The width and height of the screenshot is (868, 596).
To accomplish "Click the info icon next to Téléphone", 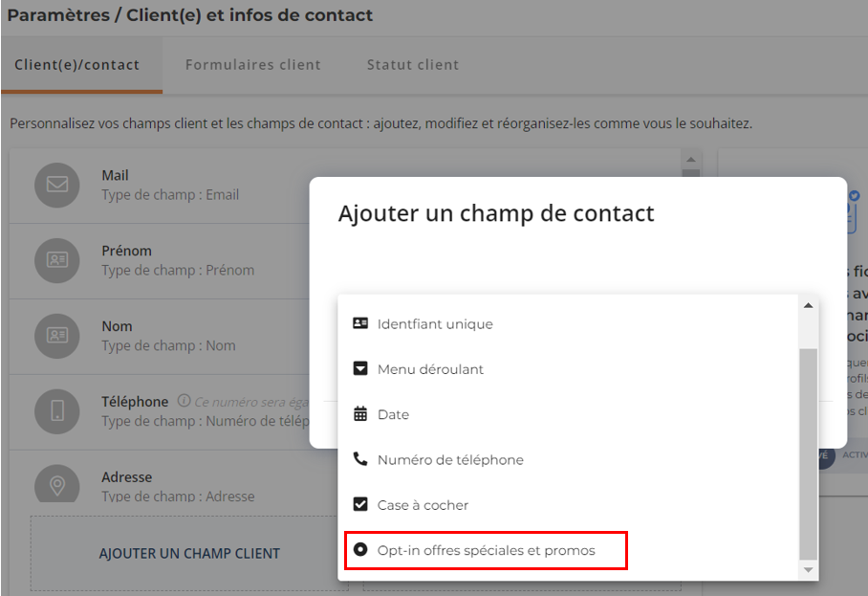I will 184,401.
